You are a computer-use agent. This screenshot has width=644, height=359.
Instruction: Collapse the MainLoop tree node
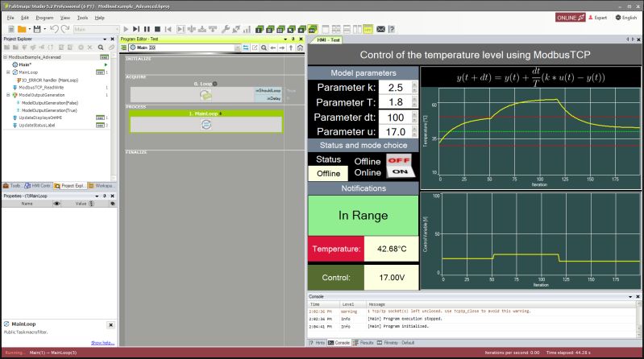(8, 72)
